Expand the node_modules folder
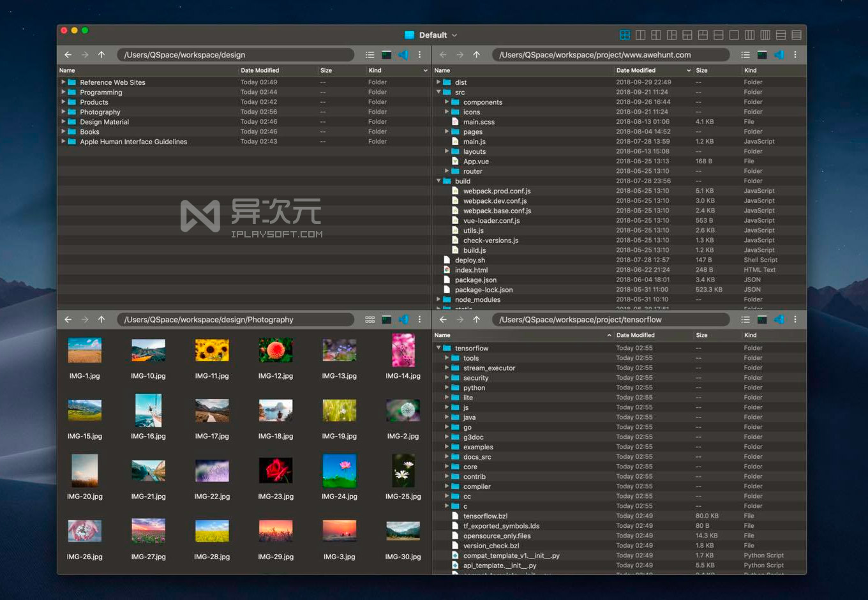This screenshot has width=868, height=600. pos(438,299)
